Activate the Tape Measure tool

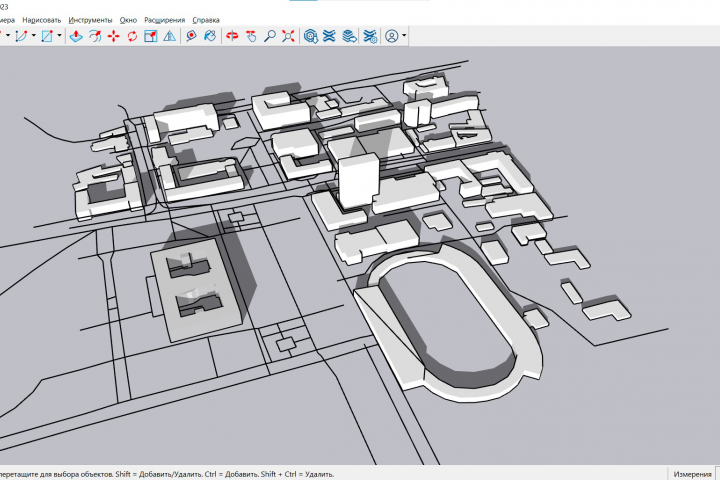pyautogui.click(x=191, y=36)
